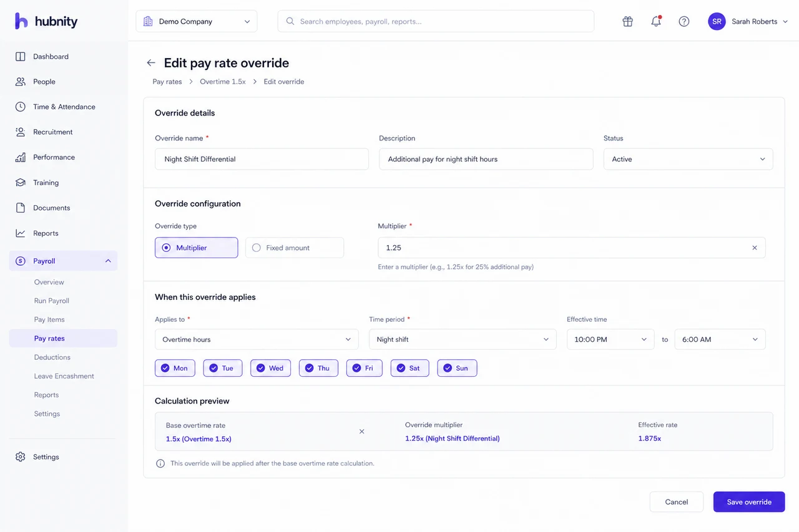
Task: Open the Status dropdown showing Active
Action: coord(688,159)
